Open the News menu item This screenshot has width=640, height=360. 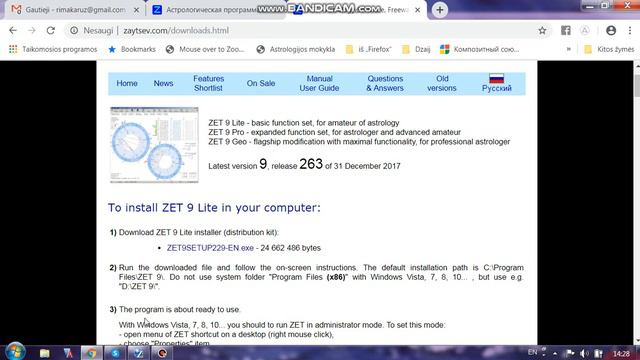point(163,83)
